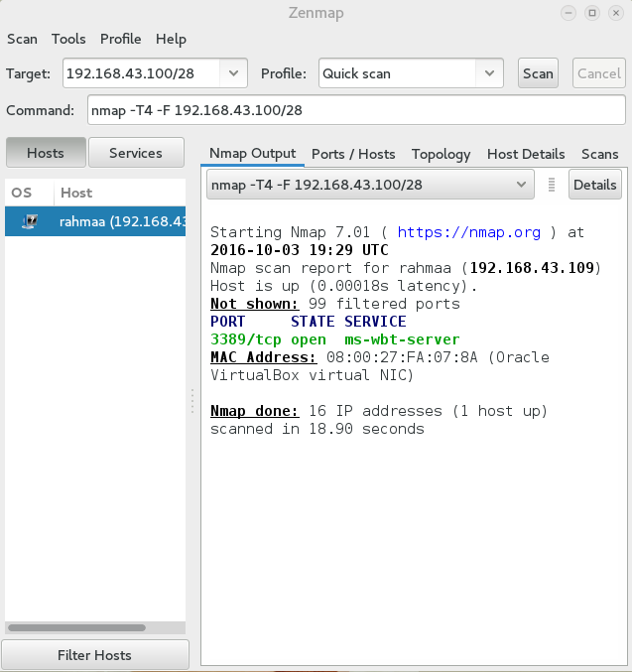Click the output options grip icon beside Details
The height and width of the screenshot is (672, 632).
(x=552, y=185)
